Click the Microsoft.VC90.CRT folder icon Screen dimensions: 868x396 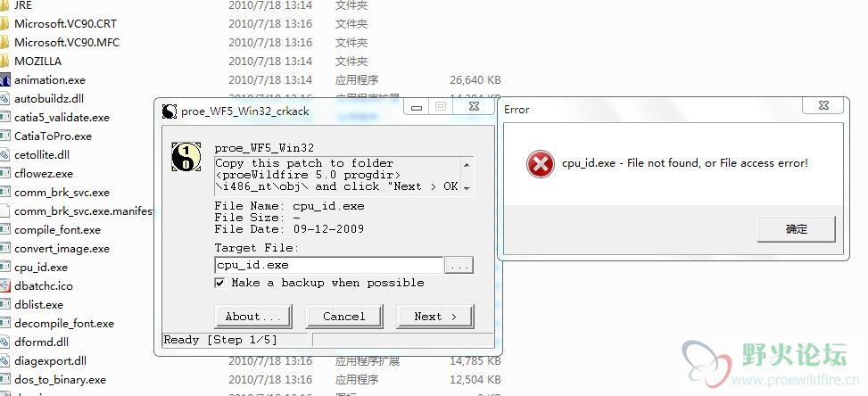(x=4, y=24)
